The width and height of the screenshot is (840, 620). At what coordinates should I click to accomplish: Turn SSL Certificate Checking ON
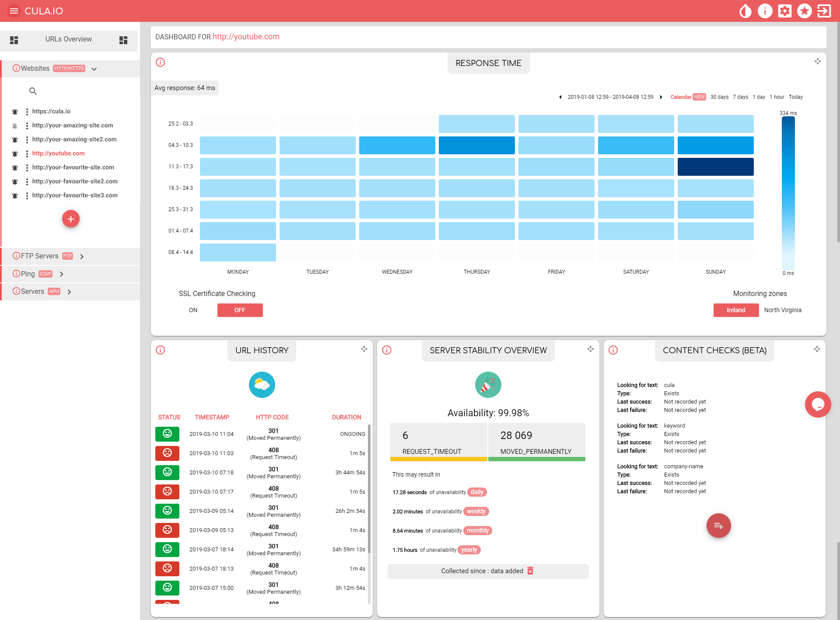coord(193,310)
